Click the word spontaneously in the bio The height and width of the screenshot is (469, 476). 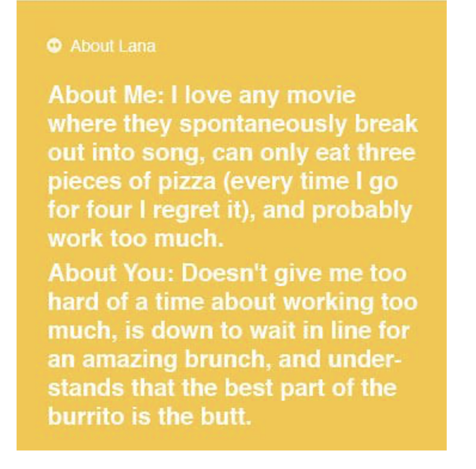(x=263, y=125)
